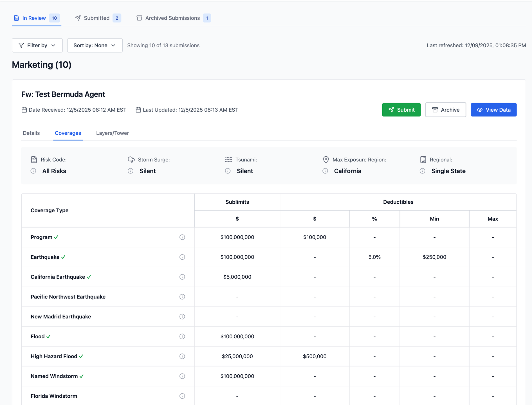
Task: Switch to the Details tab
Action: coord(31,133)
